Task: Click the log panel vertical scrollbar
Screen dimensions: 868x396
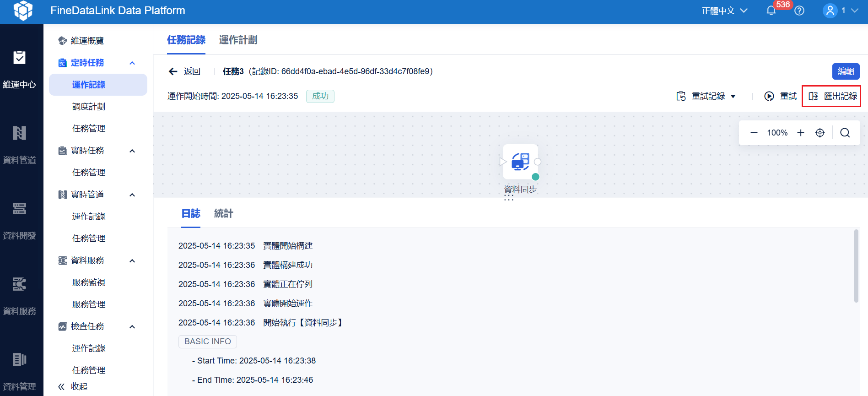Action: point(856,266)
